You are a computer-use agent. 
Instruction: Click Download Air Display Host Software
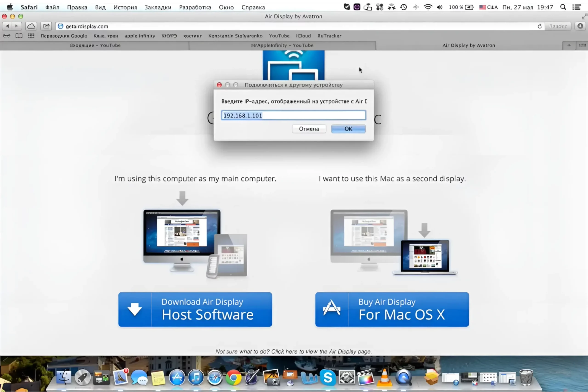point(195,309)
